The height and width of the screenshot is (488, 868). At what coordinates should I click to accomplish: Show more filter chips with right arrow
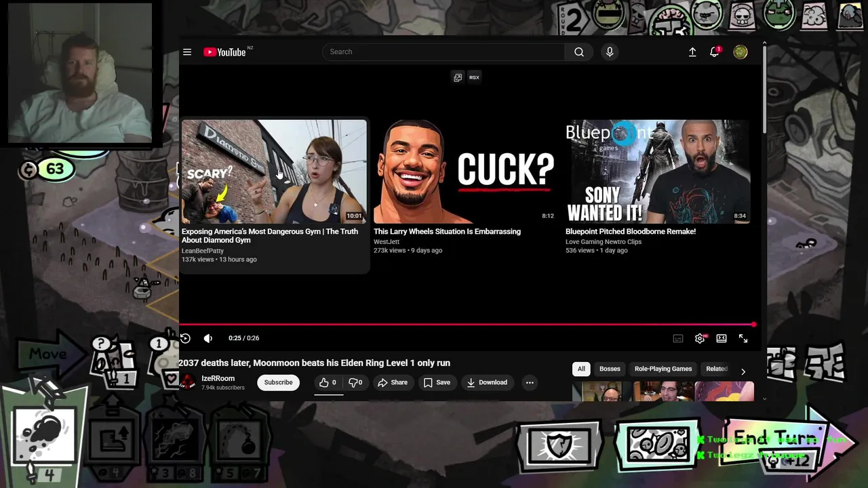pyautogui.click(x=743, y=371)
